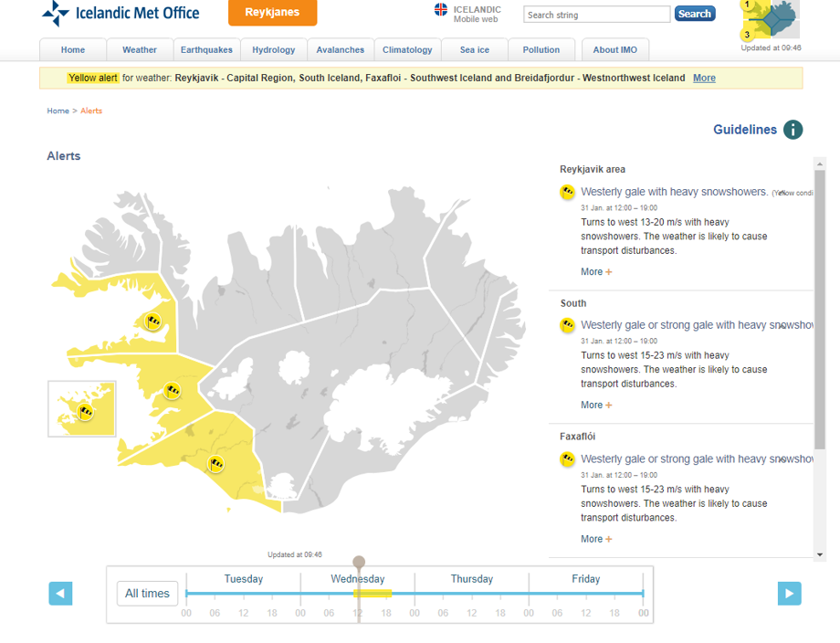The image size is (840, 643).
Task: Expand More under South alert
Action: click(x=596, y=406)
